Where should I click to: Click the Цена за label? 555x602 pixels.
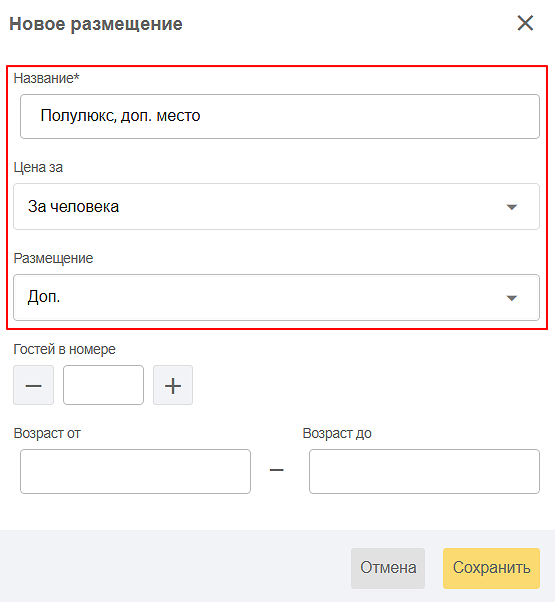click(38, 167)
